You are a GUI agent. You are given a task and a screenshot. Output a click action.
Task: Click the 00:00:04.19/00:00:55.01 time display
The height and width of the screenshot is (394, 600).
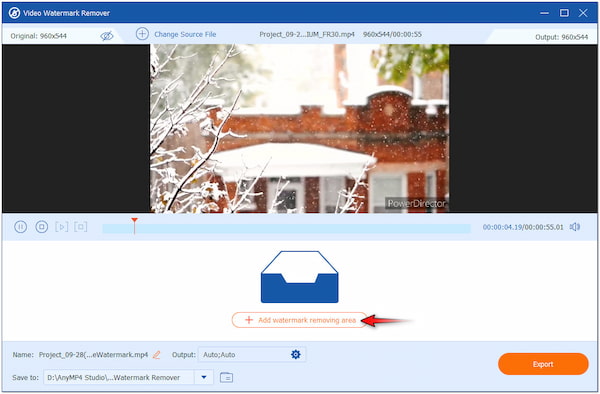(523, 227)
